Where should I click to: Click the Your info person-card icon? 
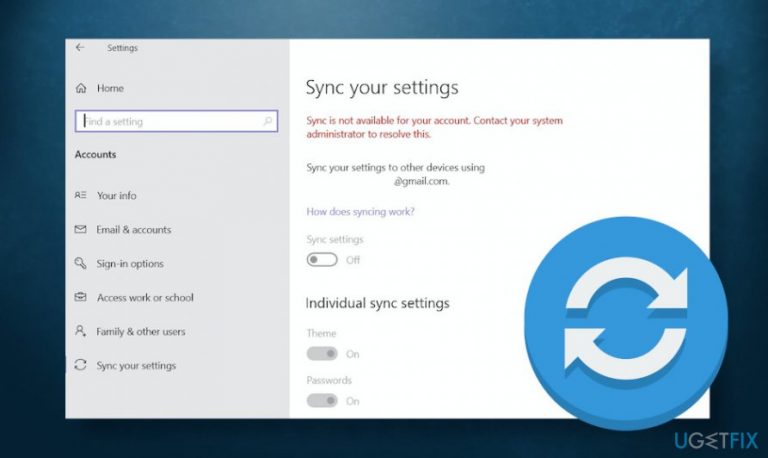pos(80,195)
